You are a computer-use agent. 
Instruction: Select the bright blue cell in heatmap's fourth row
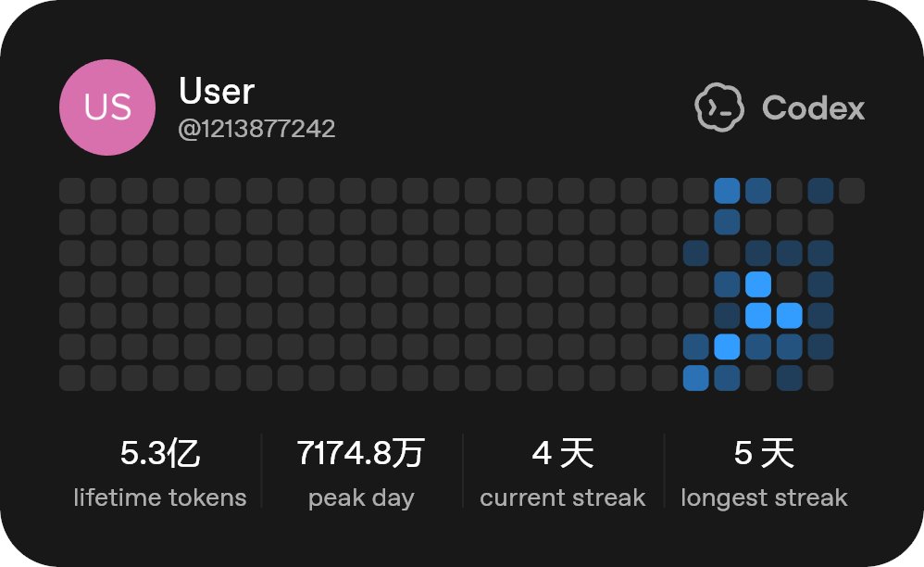point(758,284)
